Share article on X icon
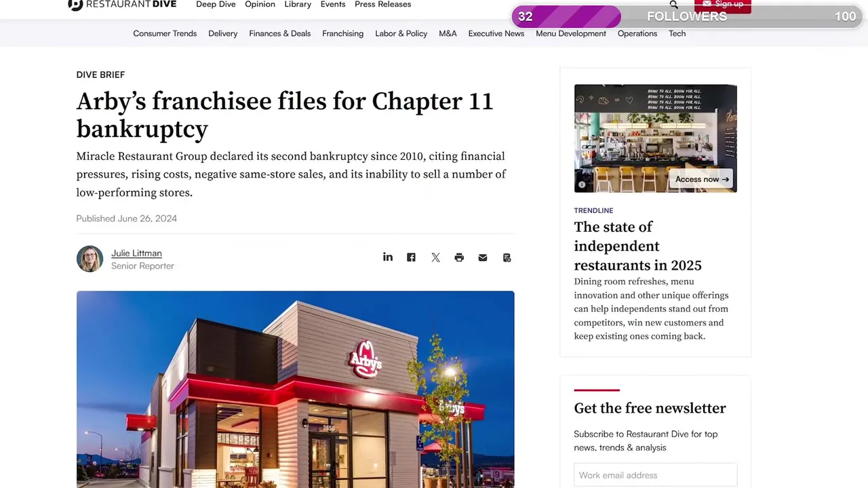 point(435,258)
